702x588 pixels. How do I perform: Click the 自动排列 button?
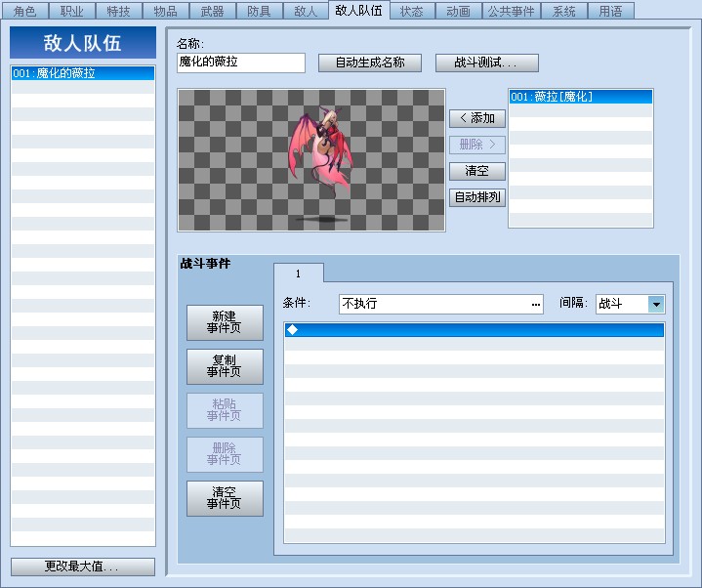point(477,197)
